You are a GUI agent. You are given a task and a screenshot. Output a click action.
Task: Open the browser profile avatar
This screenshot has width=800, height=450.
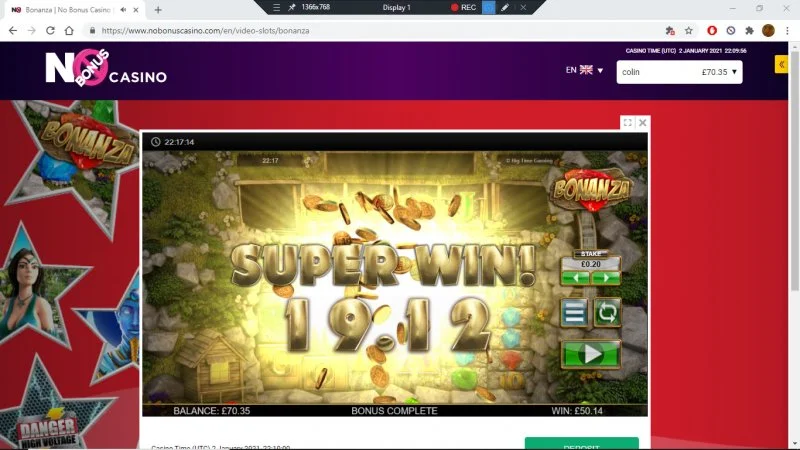click(768, 31)
